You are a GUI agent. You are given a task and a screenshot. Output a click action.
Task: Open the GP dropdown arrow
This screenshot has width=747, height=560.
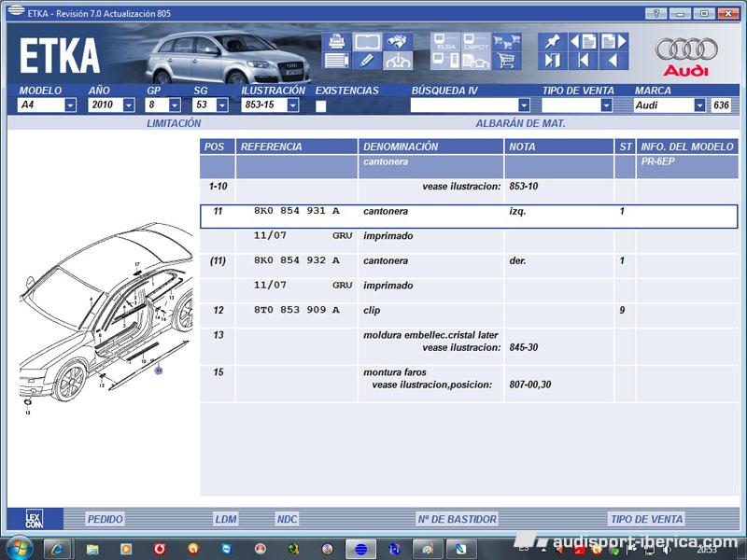click(x=175, y=105)
